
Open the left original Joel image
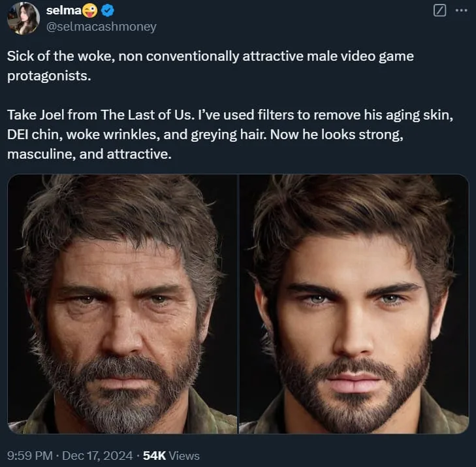click(x=122, y=304)
